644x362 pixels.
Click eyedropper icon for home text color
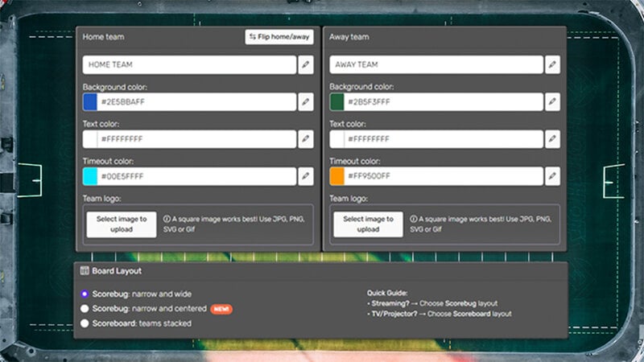pos(306,139)
